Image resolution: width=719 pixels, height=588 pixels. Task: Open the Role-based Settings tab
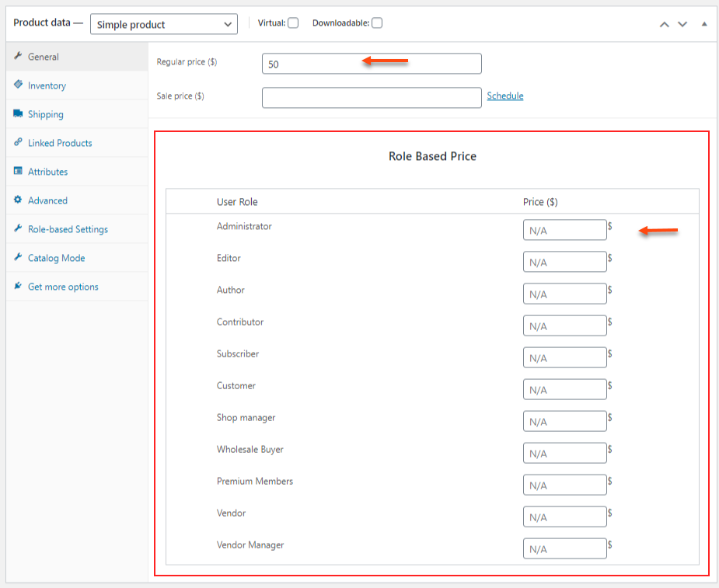coord(77,229)
